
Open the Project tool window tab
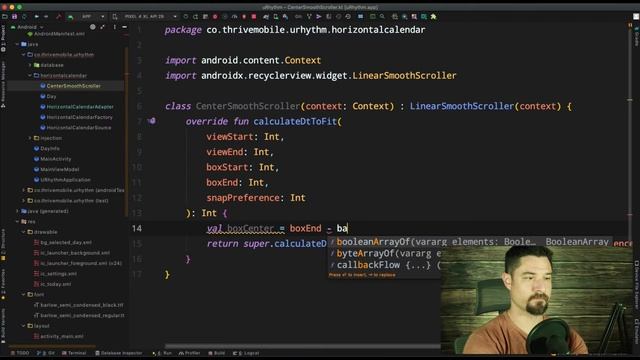(x=3, y=38)
